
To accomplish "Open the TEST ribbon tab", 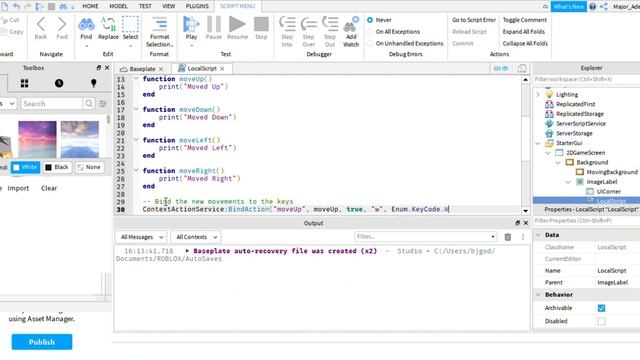I will tap(145, 6).
